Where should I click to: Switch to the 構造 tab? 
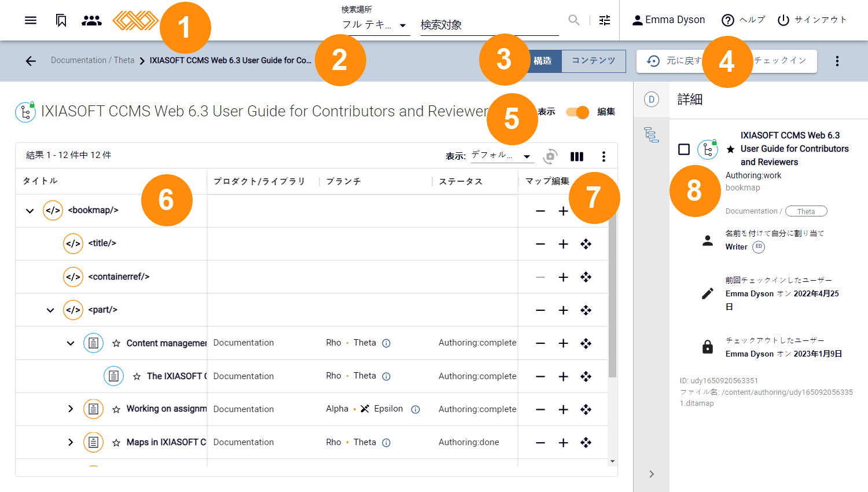(x=543, y=61)
